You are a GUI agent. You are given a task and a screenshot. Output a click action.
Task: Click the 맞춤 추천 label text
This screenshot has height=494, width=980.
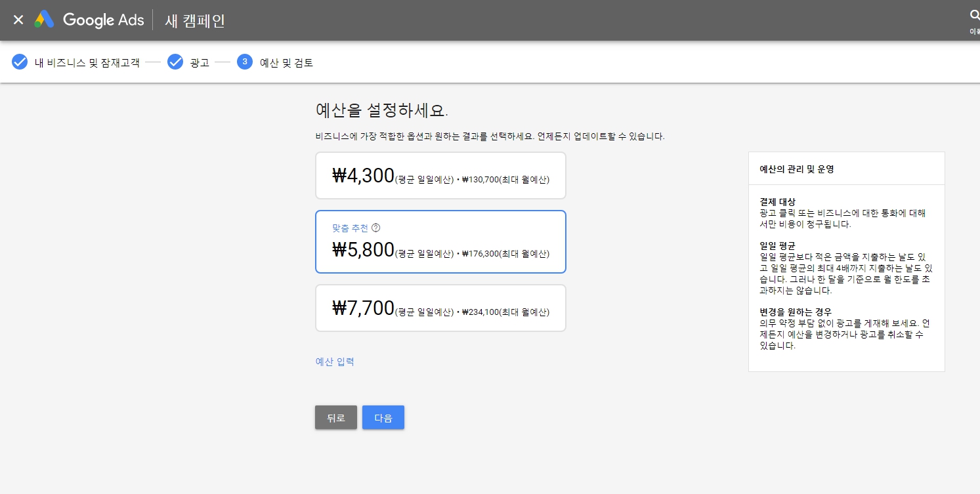coord(350,228)
